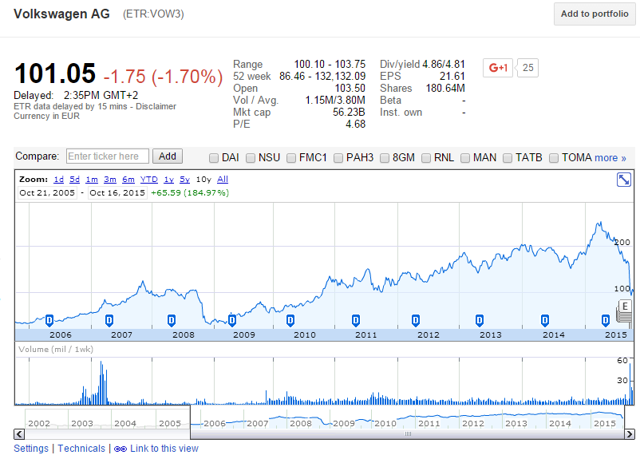The width and height of the screenshot is (640, 455).
Task: Check the DAI comparison checkbox
Action: [214, 158]
